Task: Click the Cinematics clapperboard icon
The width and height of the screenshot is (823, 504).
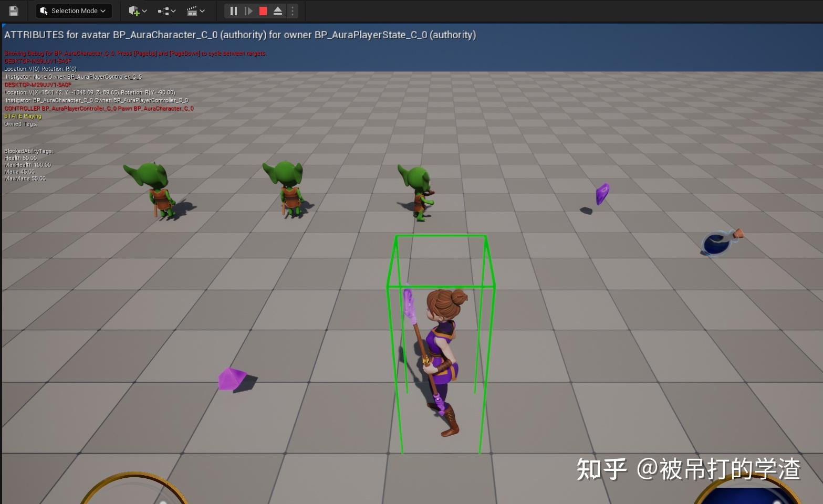Action: click(192, 10)
